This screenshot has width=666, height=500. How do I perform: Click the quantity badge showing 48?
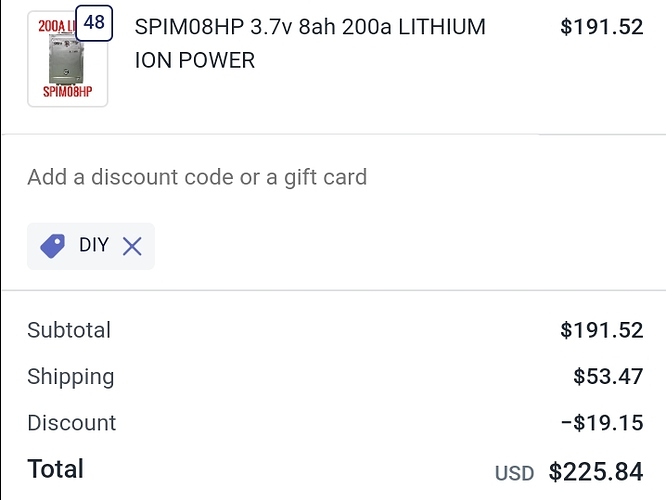(x=94, y=22)
